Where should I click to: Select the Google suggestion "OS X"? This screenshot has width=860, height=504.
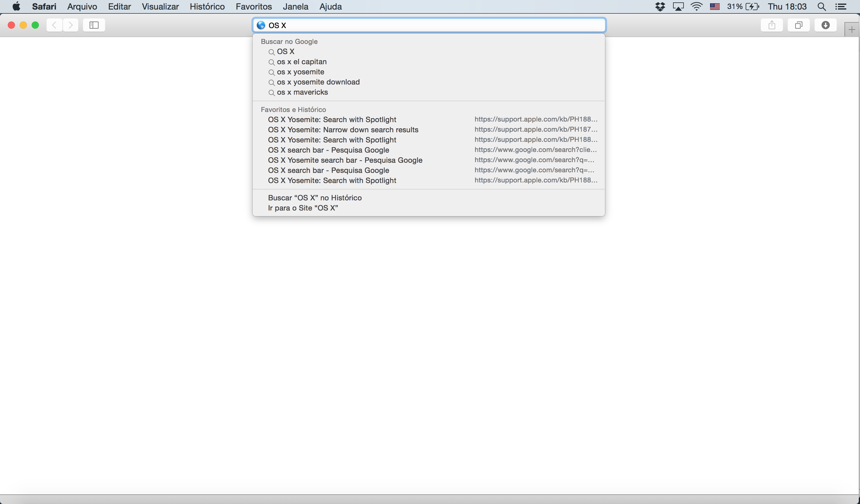429,52
